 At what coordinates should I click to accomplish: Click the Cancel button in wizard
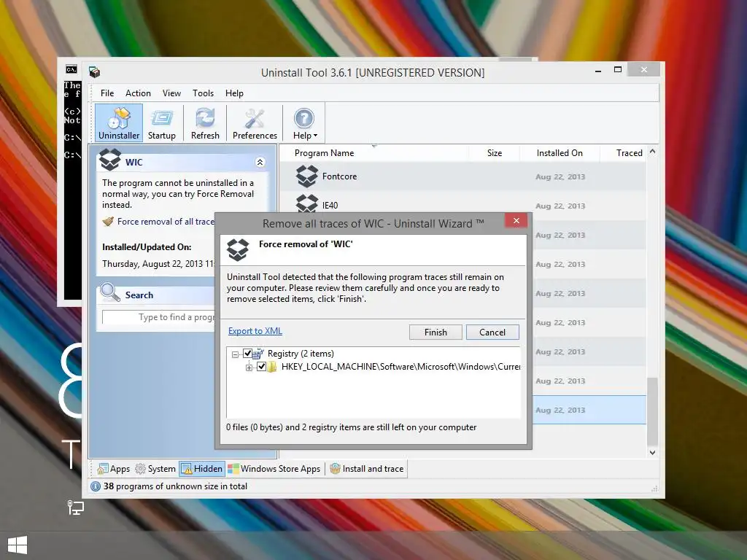492,332
